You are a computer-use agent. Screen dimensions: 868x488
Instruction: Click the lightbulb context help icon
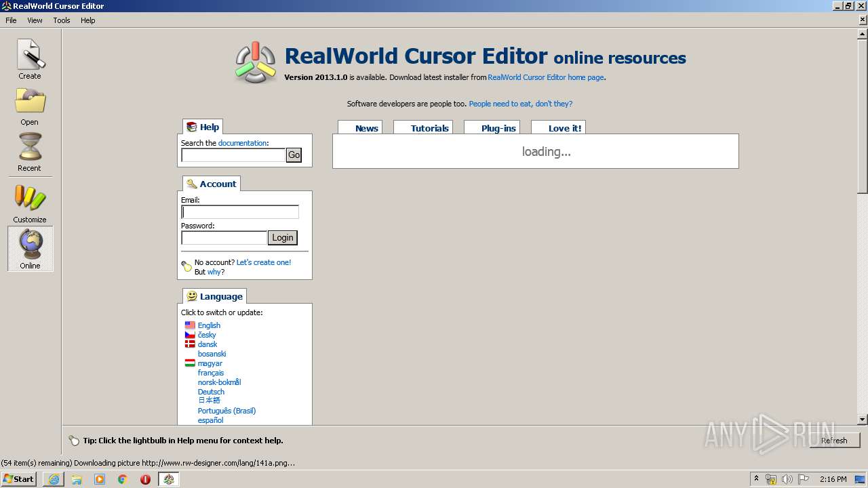(x=74, y=441)
